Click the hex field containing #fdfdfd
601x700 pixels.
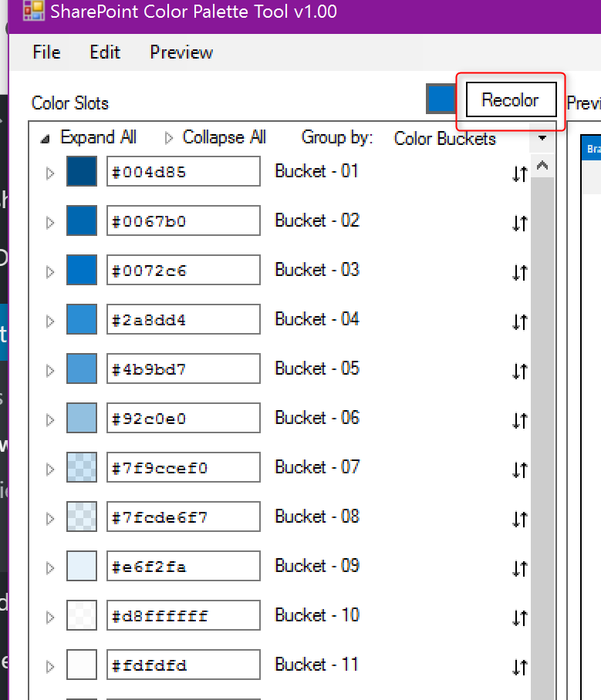coord(183,665)
